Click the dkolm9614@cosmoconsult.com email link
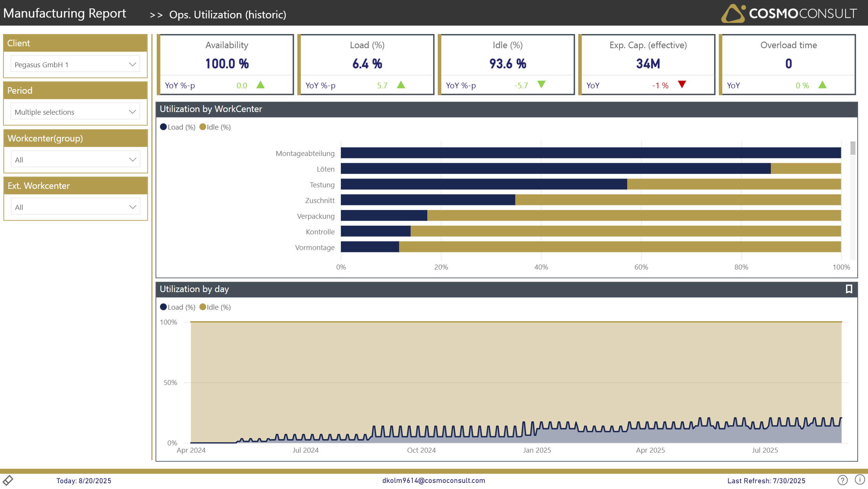Screen dimensions: 868x489 (x=433, y=480)
